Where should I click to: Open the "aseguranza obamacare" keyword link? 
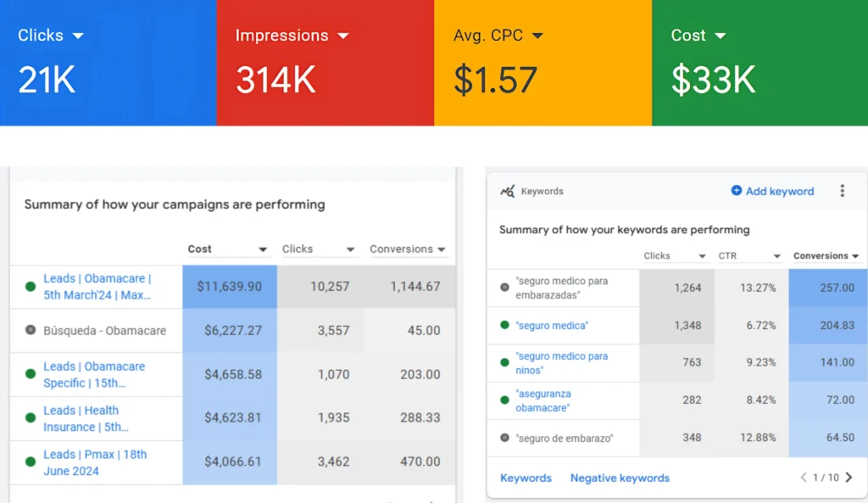click(543, 400)
